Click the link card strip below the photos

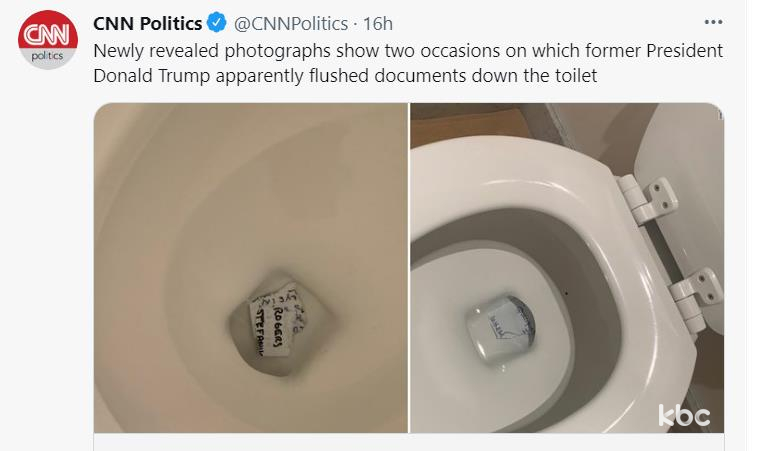click(x=409, y=442)
